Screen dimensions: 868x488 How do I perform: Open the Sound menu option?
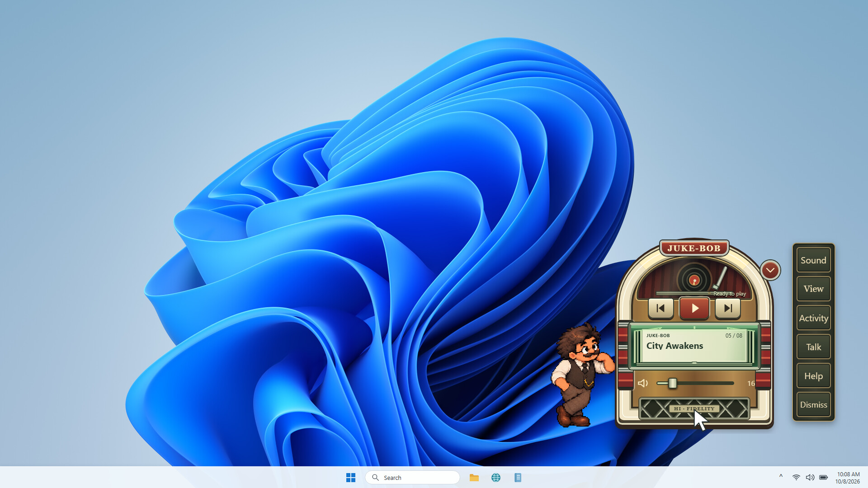click(x=813, y=260)
